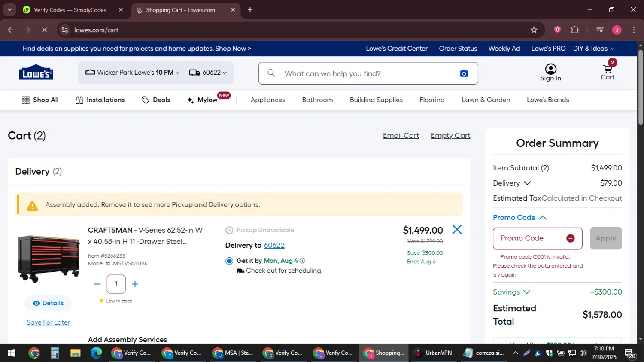Click Save For Later link
The height and width of the screenshot is (362, 644).
pos(48,322)
